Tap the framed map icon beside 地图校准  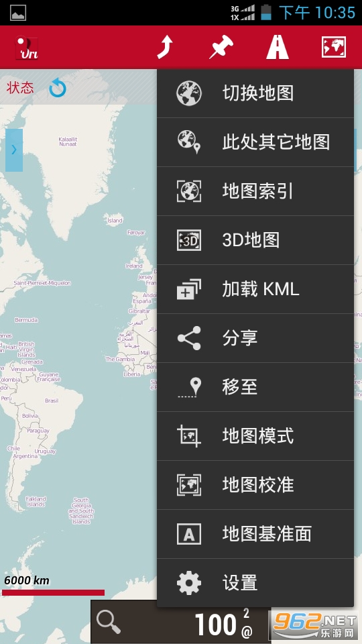[x=189, y=484]
